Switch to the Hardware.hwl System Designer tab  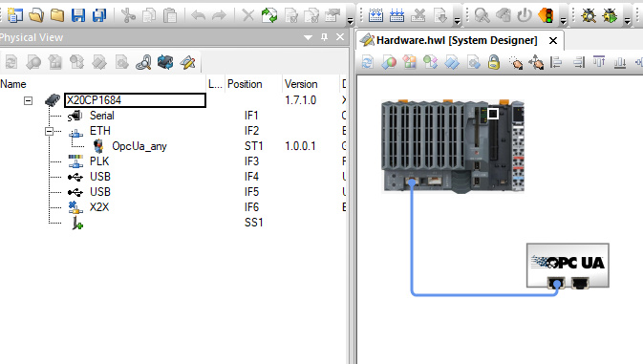pyautogui.click(x=457, y=40)
